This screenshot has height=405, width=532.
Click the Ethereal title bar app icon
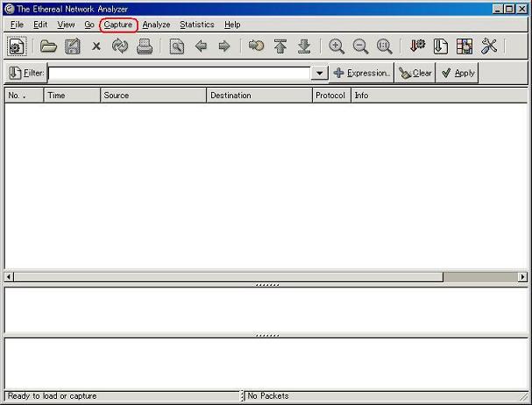10,9
